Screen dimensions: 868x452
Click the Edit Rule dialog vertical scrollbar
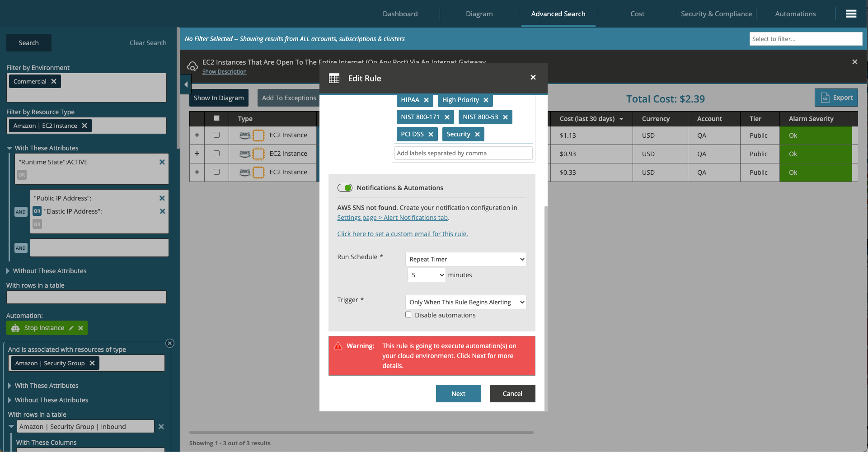(x=546, y=308)
